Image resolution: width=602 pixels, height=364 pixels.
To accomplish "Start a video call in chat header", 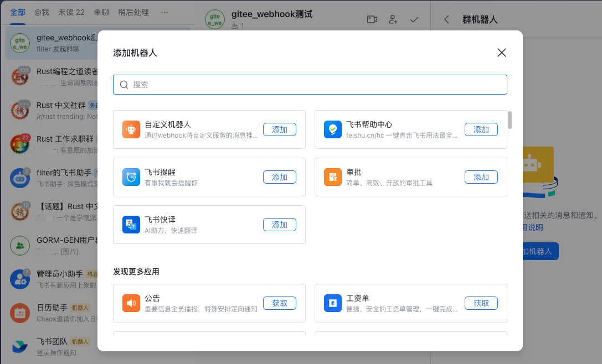I will tap(372, 19).
